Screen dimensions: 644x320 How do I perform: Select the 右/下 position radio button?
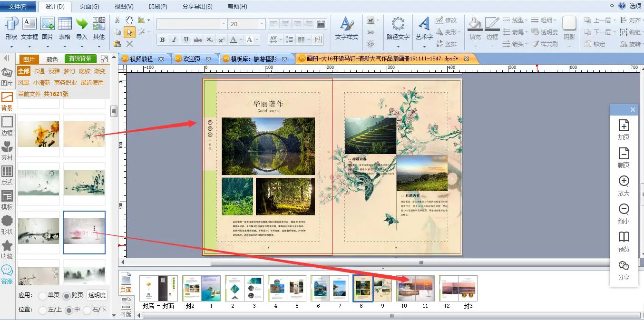(87, 310)
